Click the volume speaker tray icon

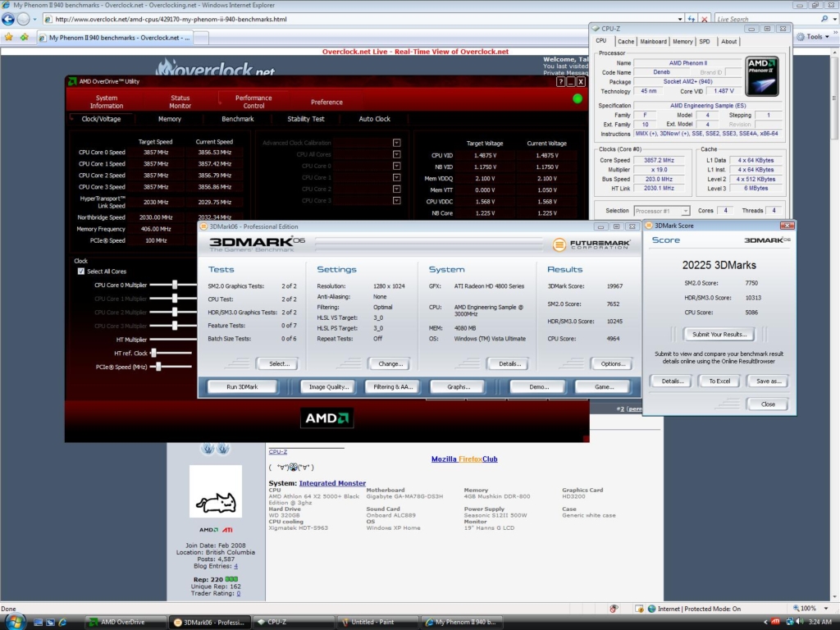point(799,622)
